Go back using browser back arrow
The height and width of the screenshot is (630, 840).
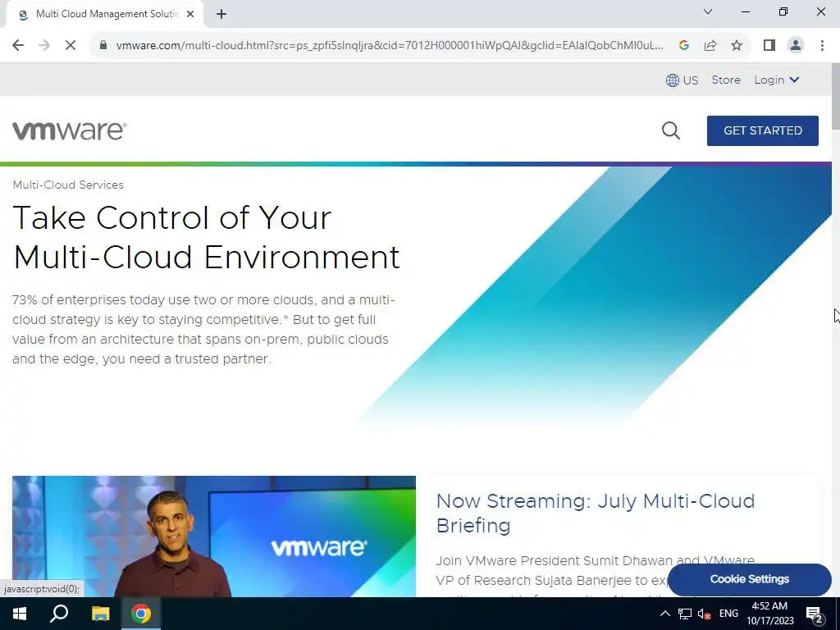pos(18,46)
